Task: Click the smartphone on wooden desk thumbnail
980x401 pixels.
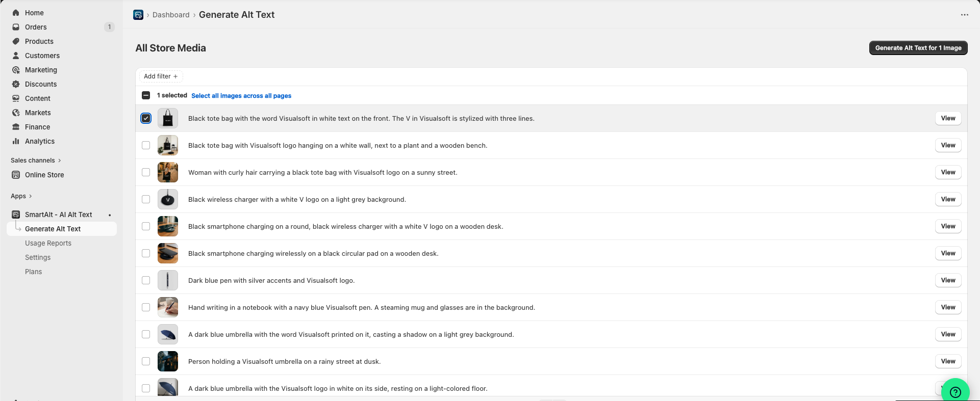Action: point(168,226)
